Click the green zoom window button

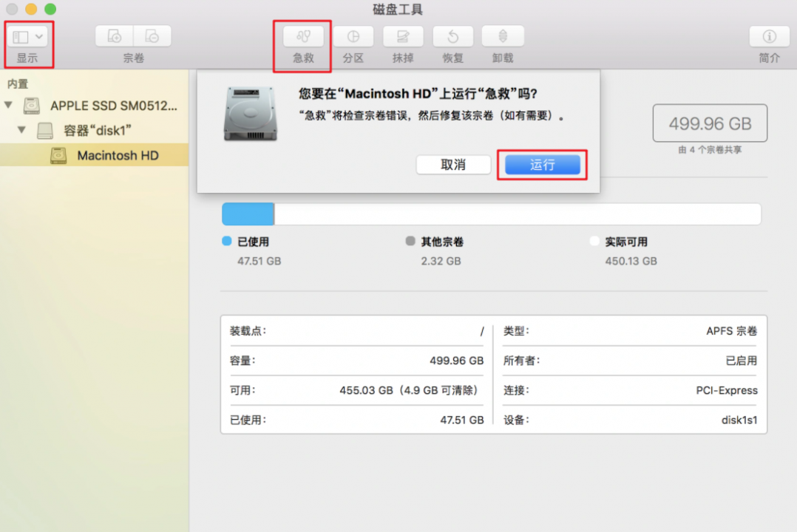50,9
